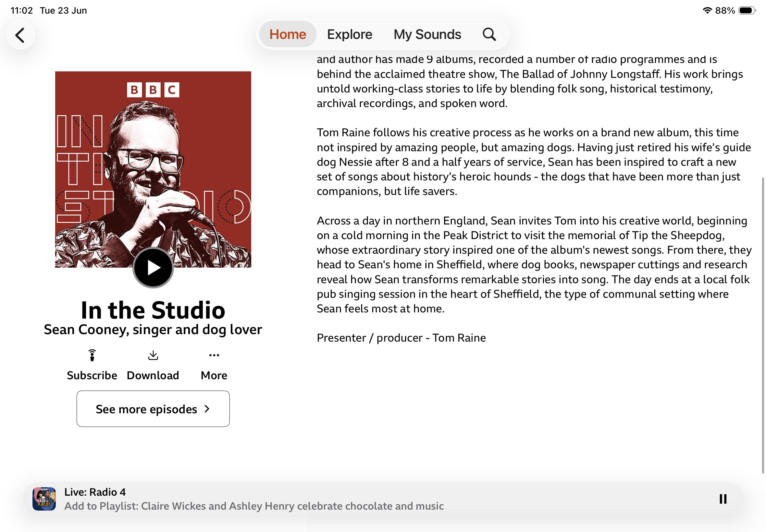Tap the In the Studio cover artwork

click(153, 169)
